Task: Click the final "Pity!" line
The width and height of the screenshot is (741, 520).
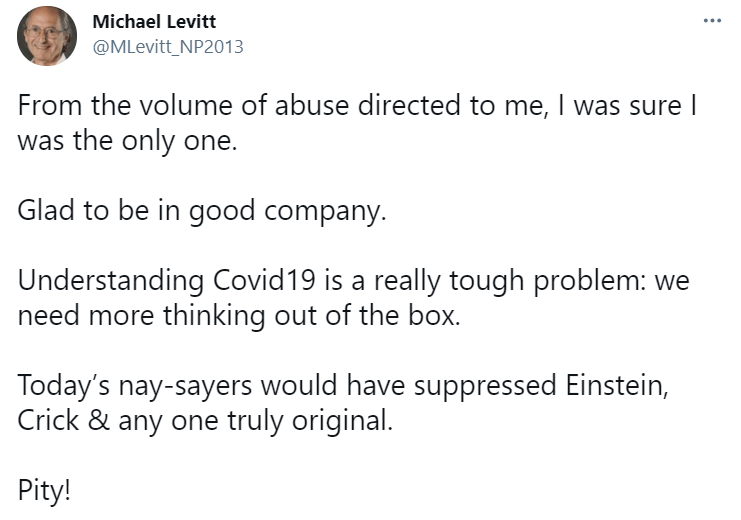Action: tap(44, 490)
